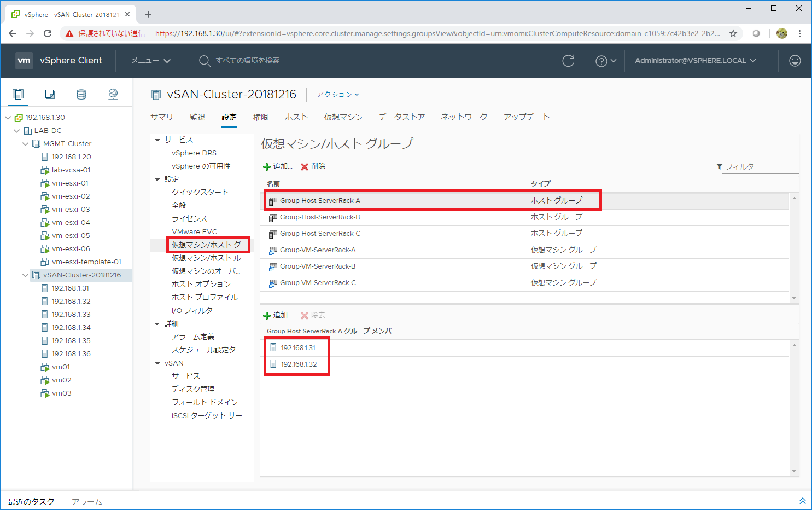
Task: Open Storage inventory view icon
Action: tap(81, 94)
